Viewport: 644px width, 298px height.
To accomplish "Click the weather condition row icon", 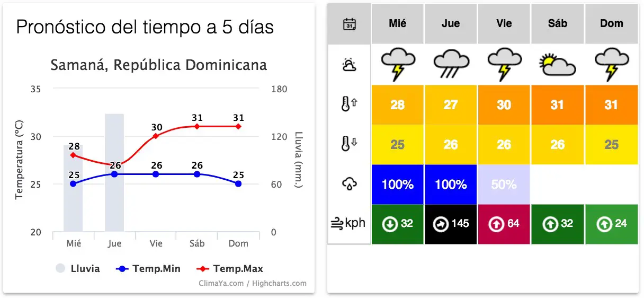I will coord(349,65).
